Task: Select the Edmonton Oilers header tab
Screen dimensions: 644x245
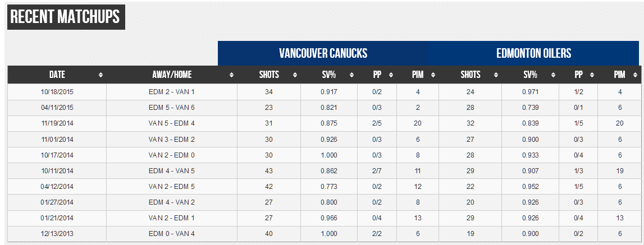Action: (533, 53)
